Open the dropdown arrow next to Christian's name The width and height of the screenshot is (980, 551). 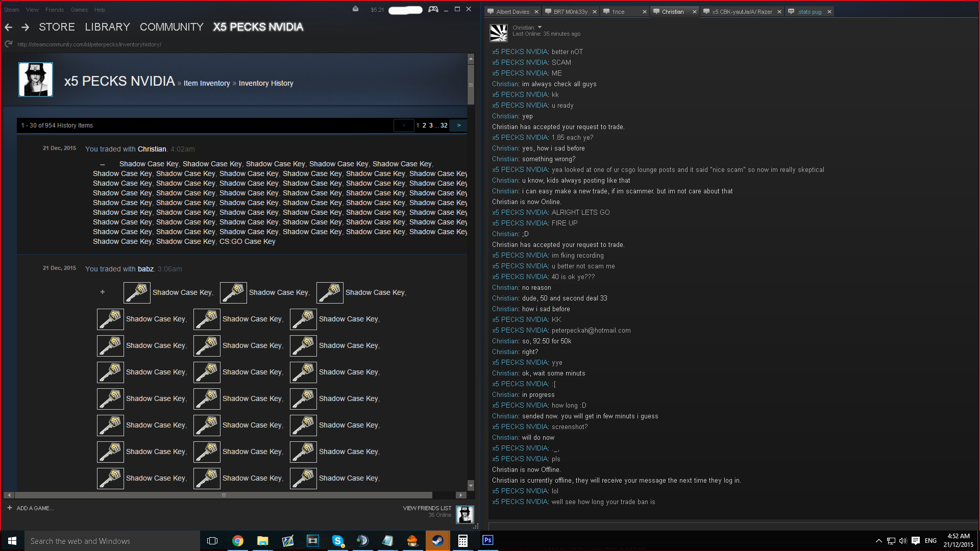(x=540, y=28)
